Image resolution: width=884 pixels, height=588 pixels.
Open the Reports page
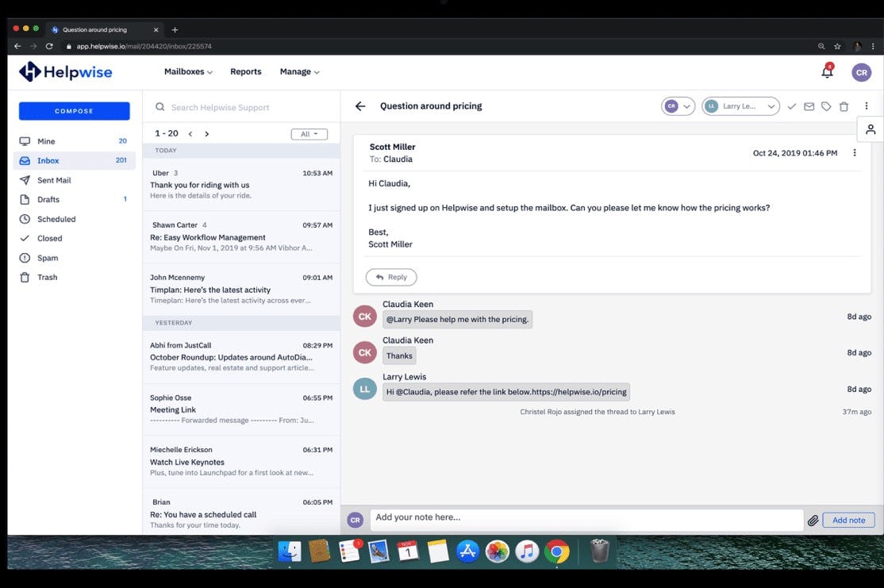point(246,71)
